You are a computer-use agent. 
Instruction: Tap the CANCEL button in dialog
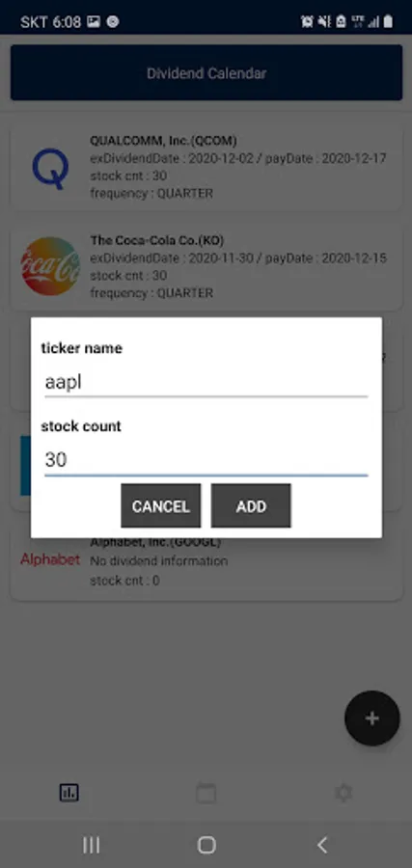coord(160,505)
